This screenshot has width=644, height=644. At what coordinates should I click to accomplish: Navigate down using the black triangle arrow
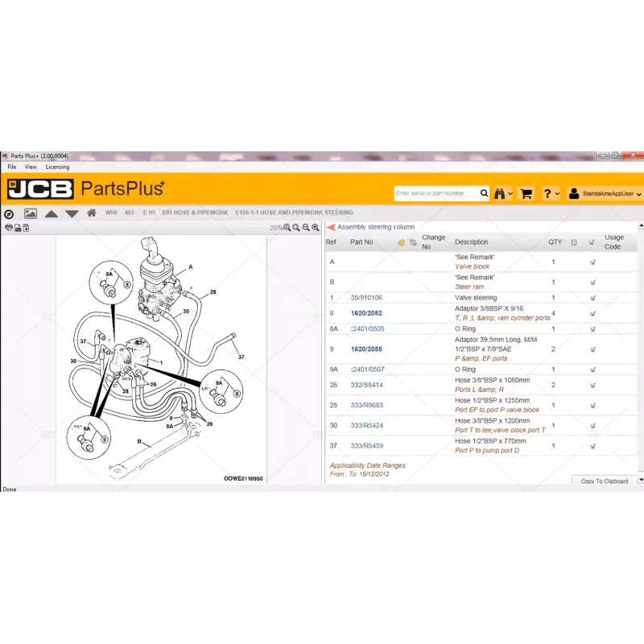[x=72, y=213]
